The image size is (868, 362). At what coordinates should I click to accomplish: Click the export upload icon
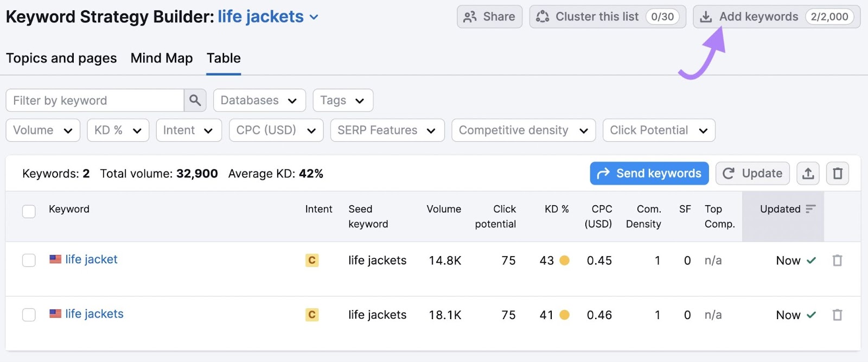pos(808,174)
